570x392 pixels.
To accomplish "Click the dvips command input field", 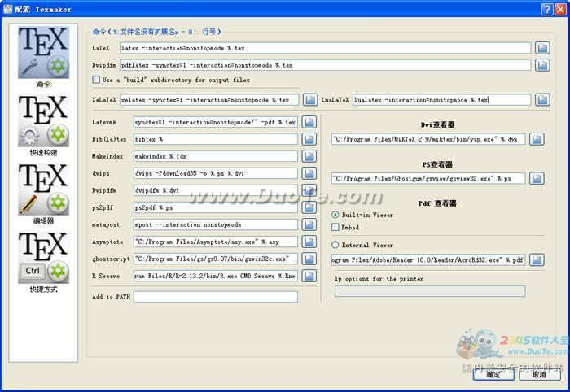I will click(216, 173).
